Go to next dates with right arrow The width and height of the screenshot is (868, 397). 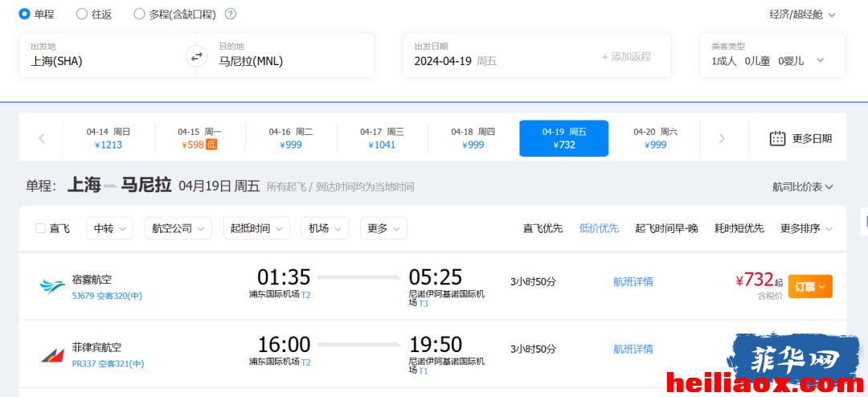pyautogui.click(x=721, y=138)
